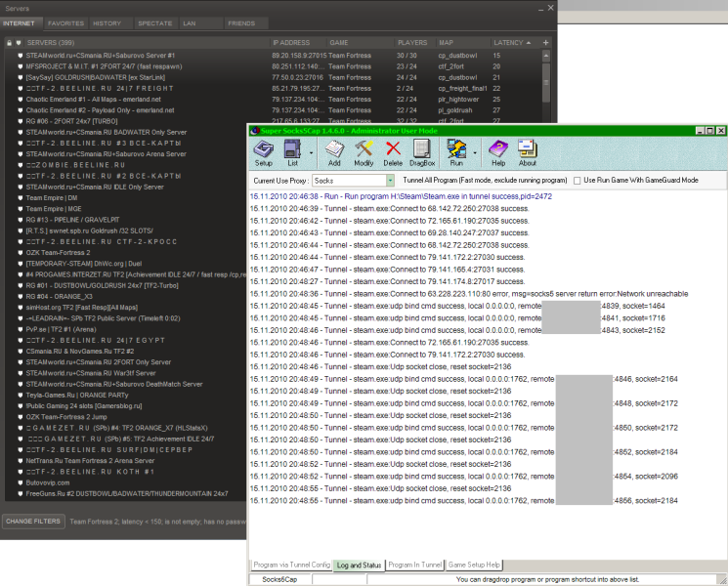Image resolution: width=728 pixels, height=586 pixels.
Task: Switch to Log and Status tab
Action: pos(359,565)
